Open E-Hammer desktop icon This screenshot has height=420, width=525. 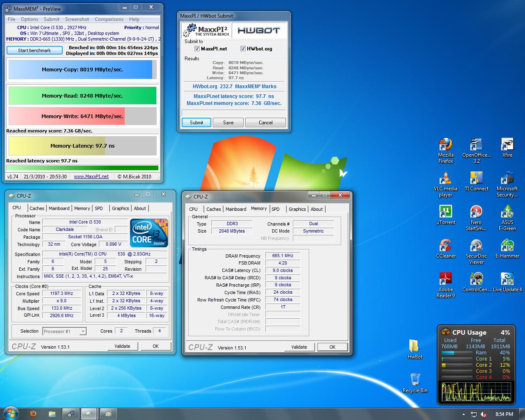pos(507,249)
